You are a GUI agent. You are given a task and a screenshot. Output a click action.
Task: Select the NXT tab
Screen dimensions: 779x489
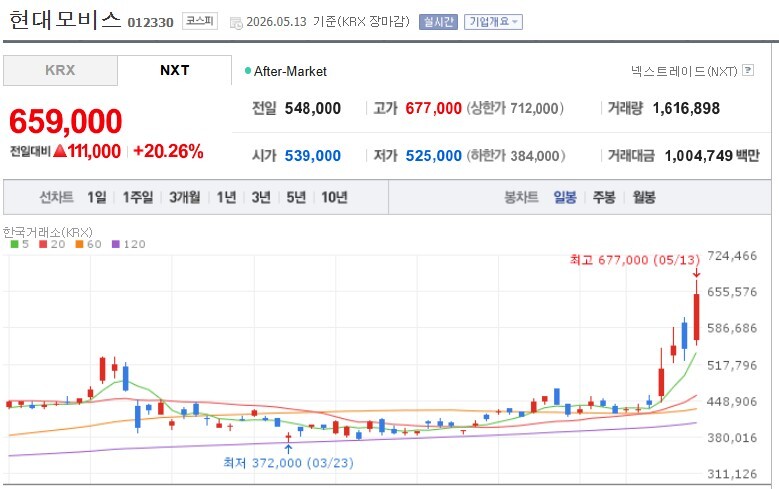pyautogui.click(x=174, y=70)
